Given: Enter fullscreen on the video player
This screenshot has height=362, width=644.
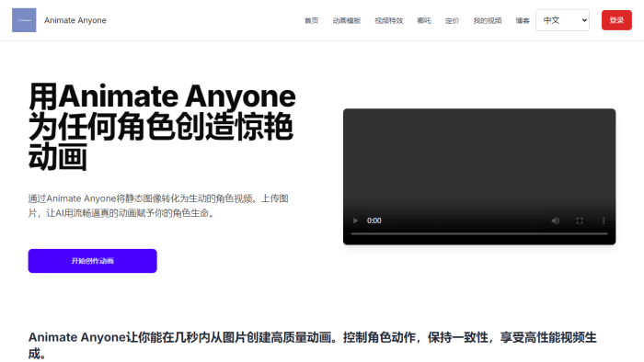Looking at the screenshot, I should click(580, 221).
